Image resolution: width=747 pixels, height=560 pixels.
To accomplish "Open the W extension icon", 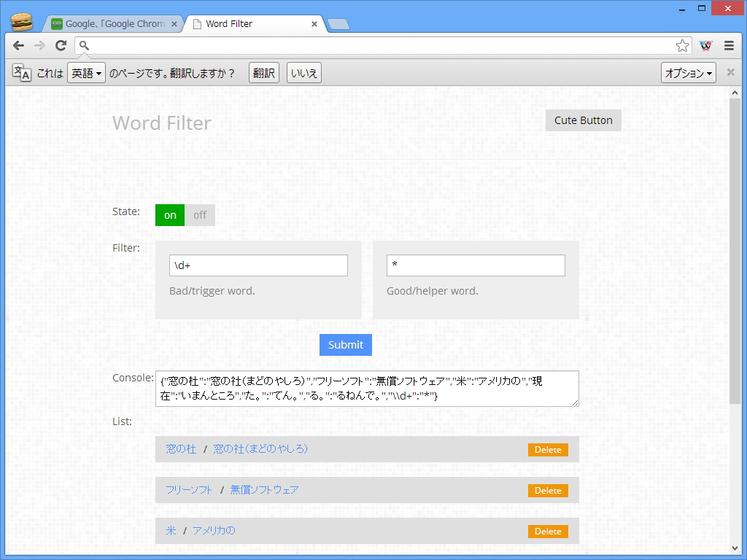I will (705, 45).
